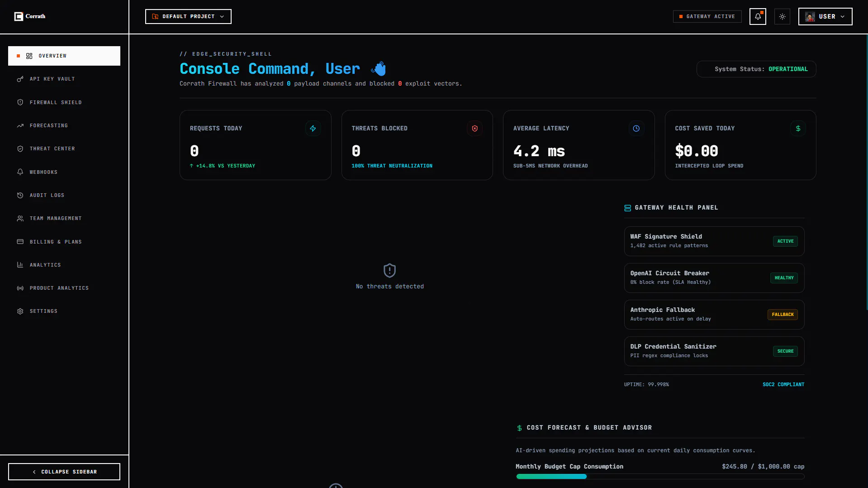
Task: Open BILLING & PLANS sidebar item
Action: point(64,242)
